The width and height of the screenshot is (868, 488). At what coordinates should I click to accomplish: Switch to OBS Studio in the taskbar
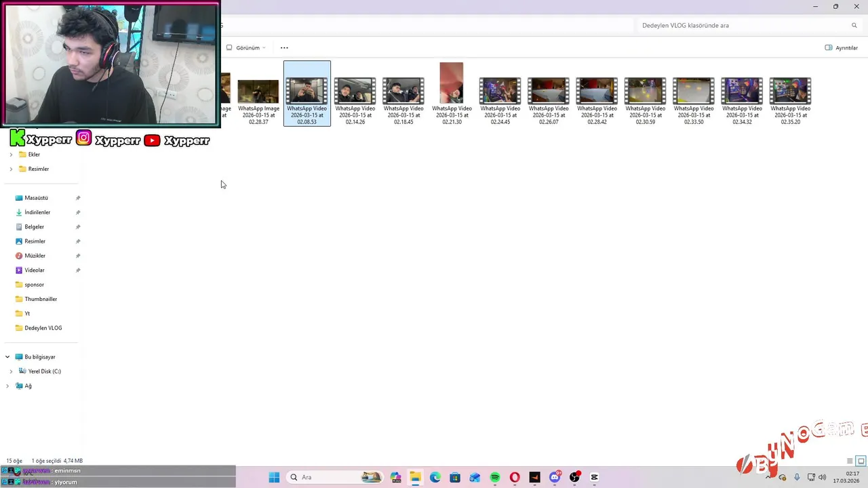(574, 477)
